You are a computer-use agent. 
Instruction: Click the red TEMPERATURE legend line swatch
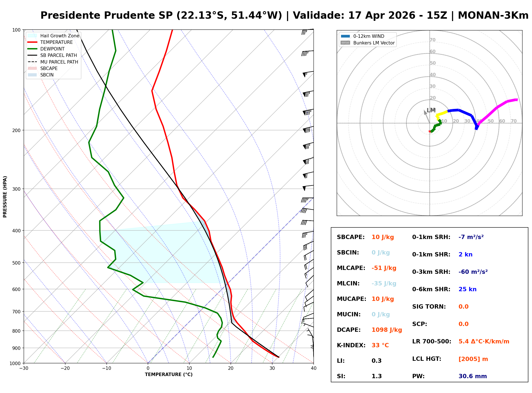click(32, 42)
